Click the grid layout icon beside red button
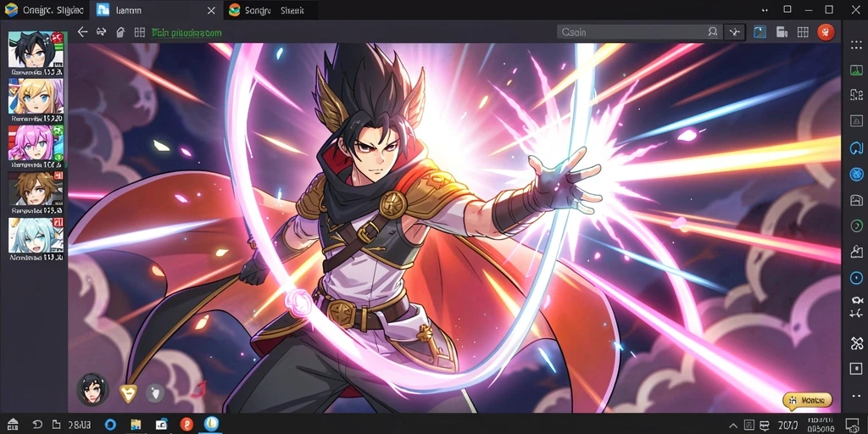Screen dimensions: 868x434 803,32
